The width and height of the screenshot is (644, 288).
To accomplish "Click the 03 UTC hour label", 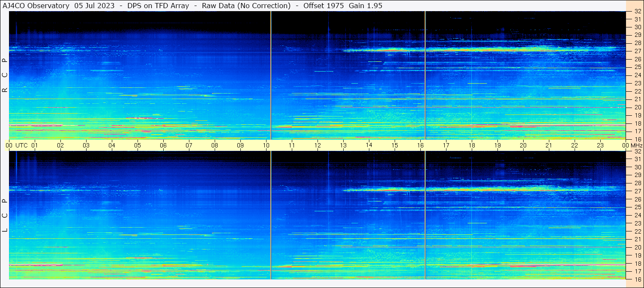I will 86,145.
